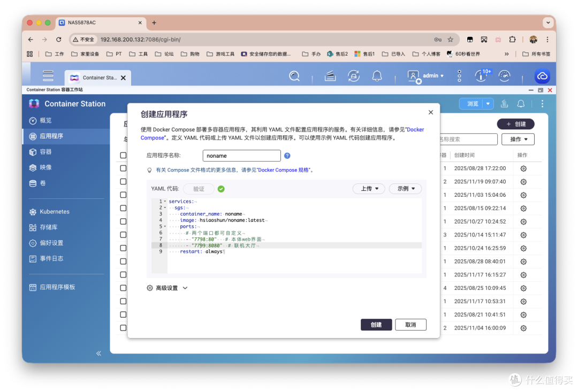Open the 示例 example dropdown
578x392 pixels.
405,189
